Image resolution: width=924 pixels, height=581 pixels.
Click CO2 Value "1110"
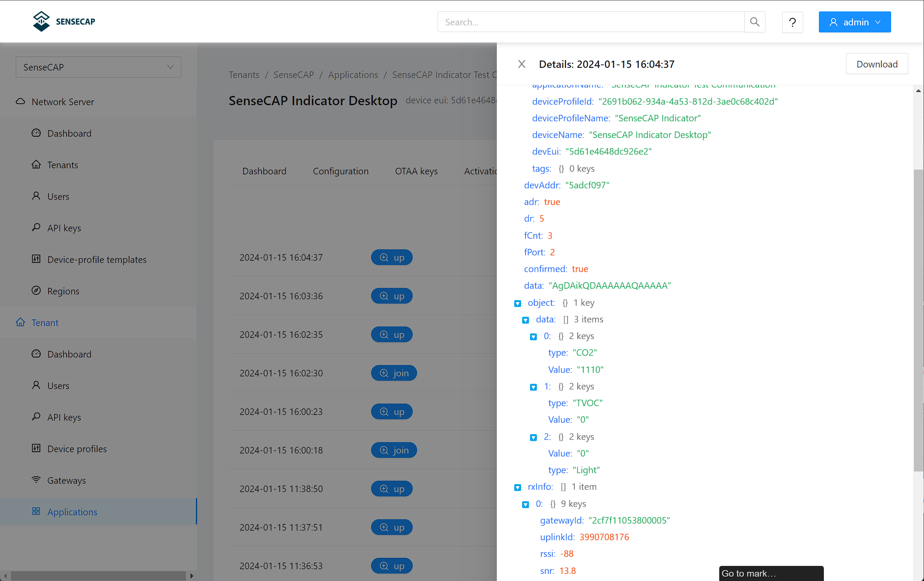point(590,369)
